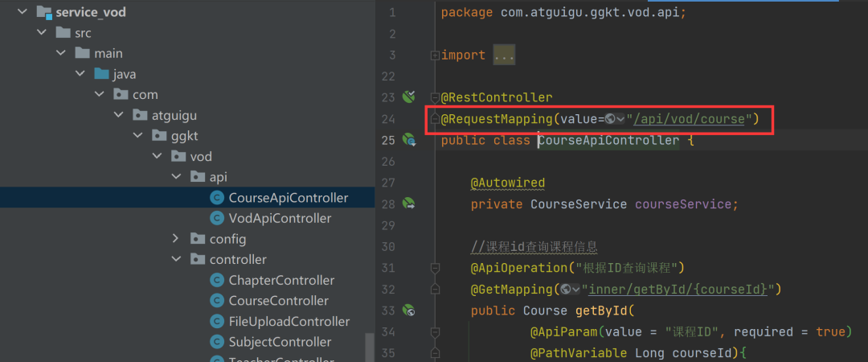
Task: Click the autowired dependency gutter icon beside courseService
Action: pos(409,204)
